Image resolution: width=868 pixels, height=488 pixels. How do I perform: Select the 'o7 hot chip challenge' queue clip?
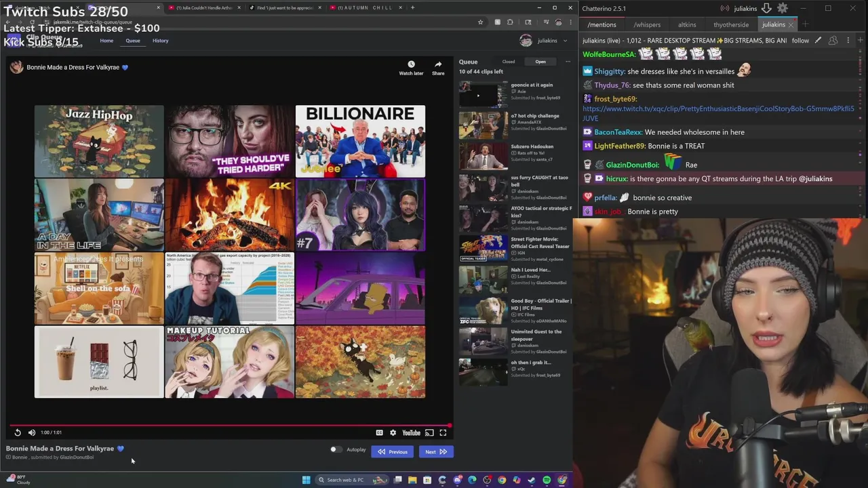(x=515, y=125)
